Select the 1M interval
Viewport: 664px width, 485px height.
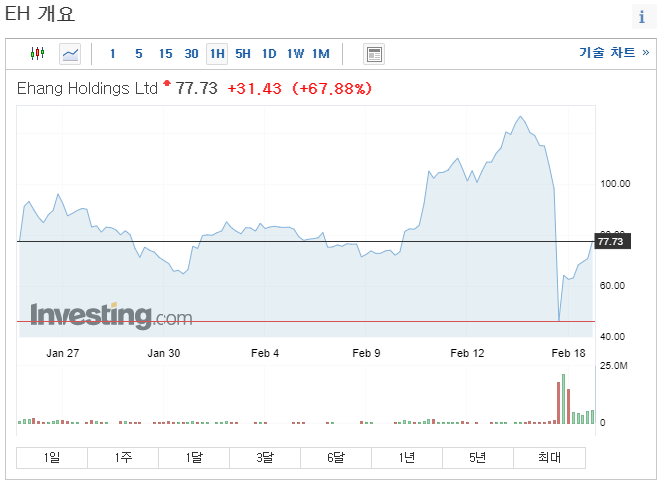tap(321, 54)
